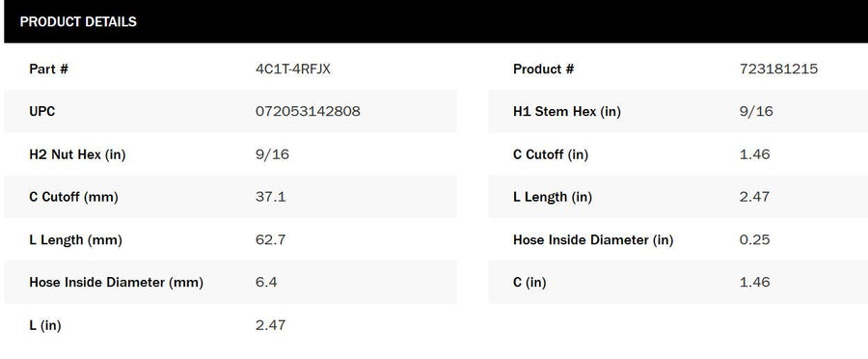Click the product number 723181215
868x359 pixels.
(x=778, y=69)
